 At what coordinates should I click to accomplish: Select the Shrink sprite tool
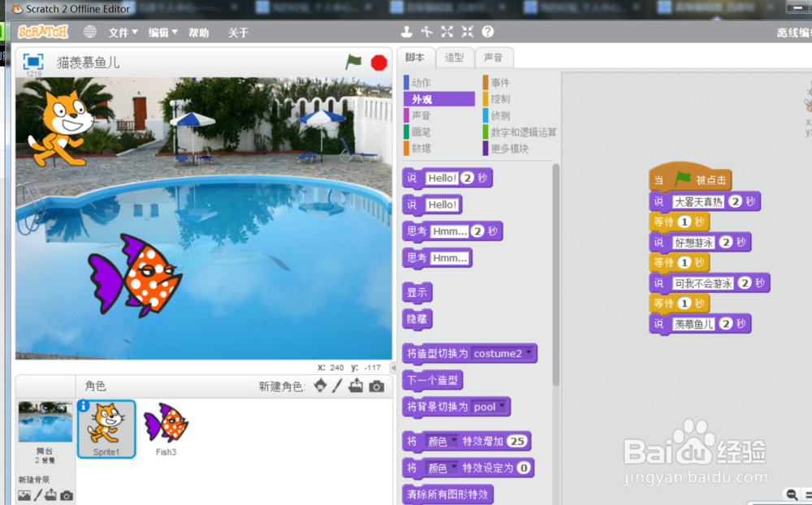pos(467,32)
